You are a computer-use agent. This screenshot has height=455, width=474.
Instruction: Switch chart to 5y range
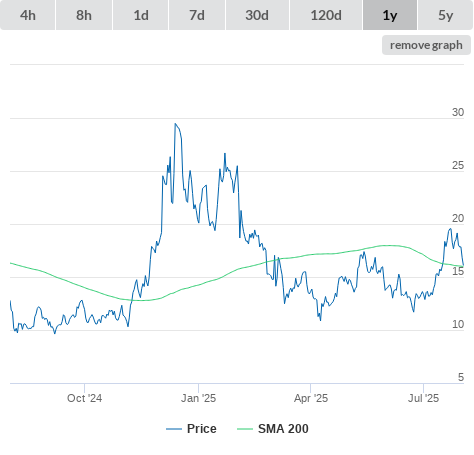pos(445,15)
